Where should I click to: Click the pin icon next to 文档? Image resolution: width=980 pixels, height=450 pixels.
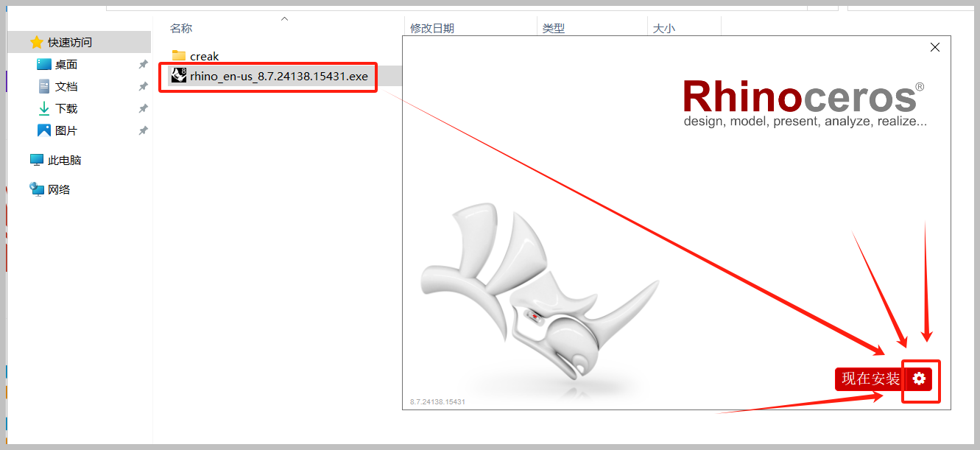coord(143,87)
